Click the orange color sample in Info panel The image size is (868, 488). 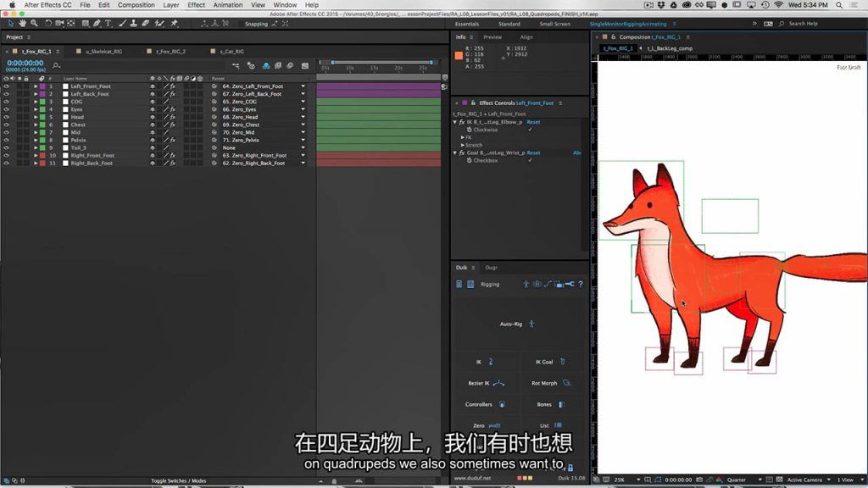459,55
